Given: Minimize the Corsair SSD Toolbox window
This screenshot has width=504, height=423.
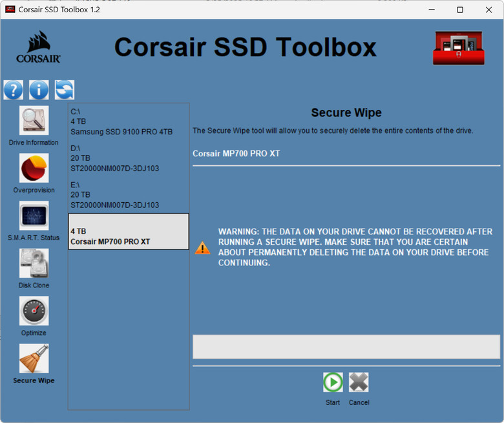Looking at the screenshot, I should (x=432, y=10).
